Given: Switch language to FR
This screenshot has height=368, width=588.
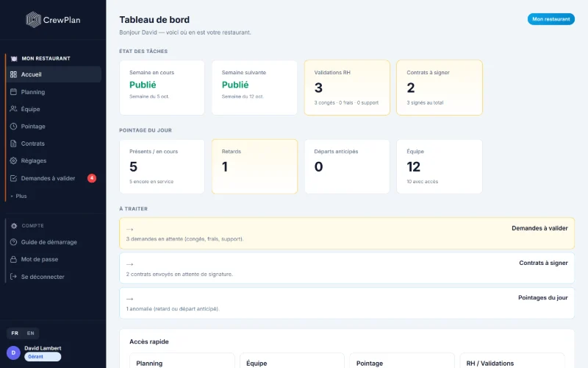Looking at the screenshot, I should [x=15, y=333].
